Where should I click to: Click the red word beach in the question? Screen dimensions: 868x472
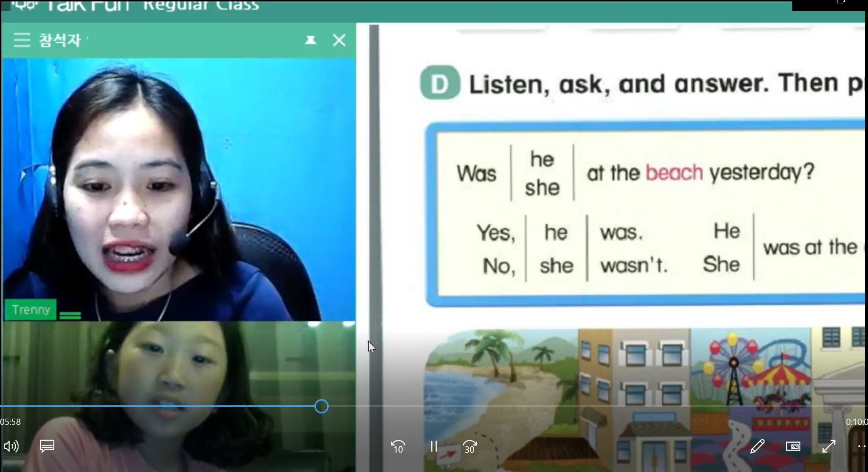pos(674,172)
